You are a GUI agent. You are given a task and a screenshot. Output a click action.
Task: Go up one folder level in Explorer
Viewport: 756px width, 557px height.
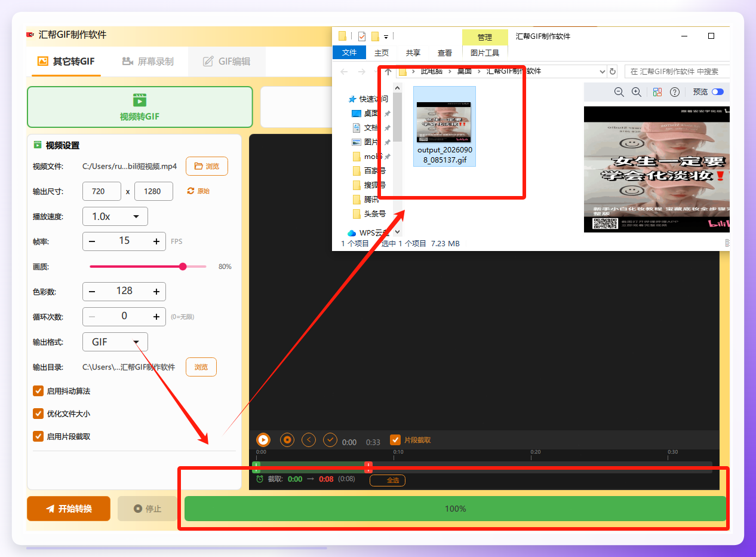click(388, 71)
